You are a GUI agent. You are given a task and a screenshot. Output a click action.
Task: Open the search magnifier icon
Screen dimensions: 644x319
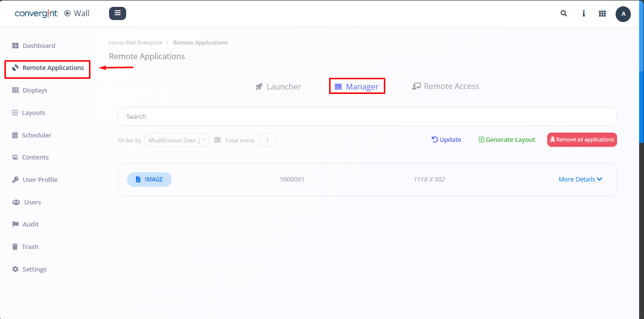564,14
